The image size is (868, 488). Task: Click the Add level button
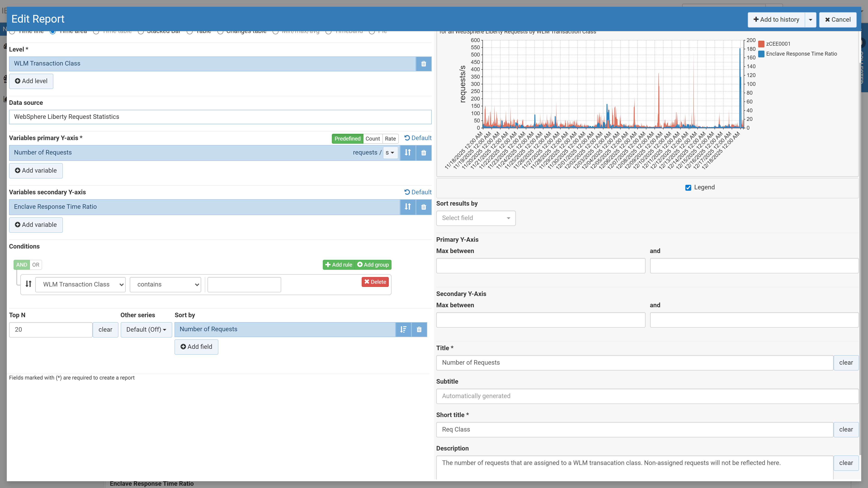31,81
